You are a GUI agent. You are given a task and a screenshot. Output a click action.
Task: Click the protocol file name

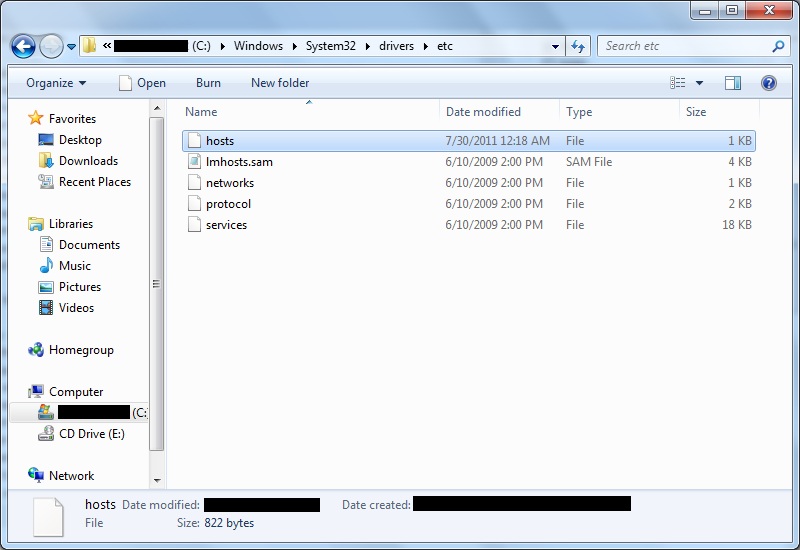click(x=229, y=204)
